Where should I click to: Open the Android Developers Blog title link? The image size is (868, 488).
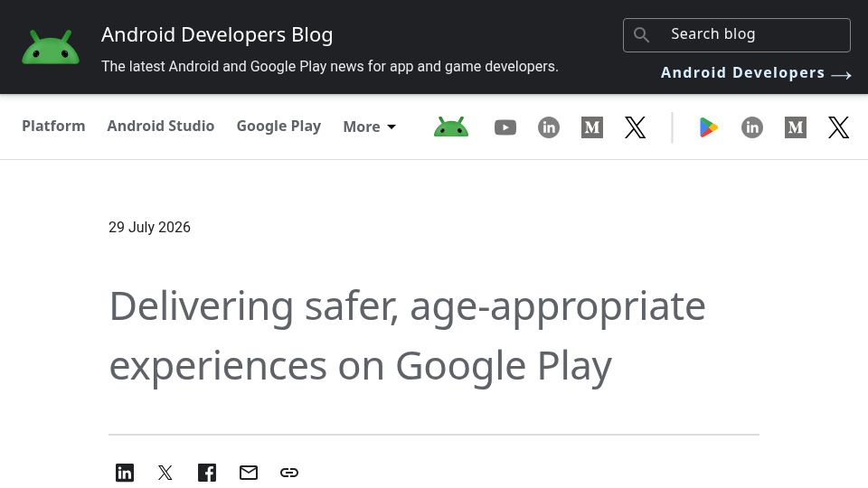(217, 35)
